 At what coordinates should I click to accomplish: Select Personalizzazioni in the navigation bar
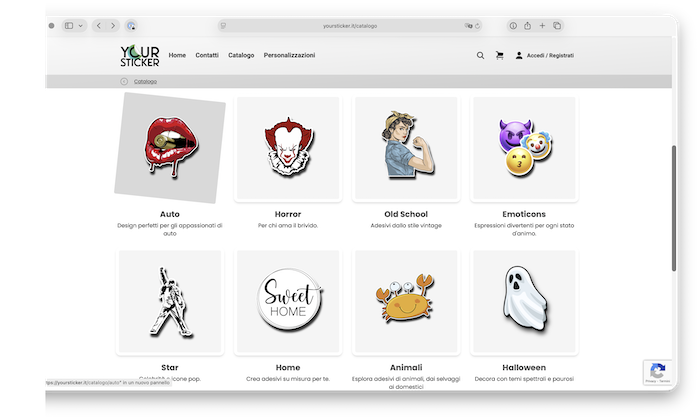[x=289, y=56]
